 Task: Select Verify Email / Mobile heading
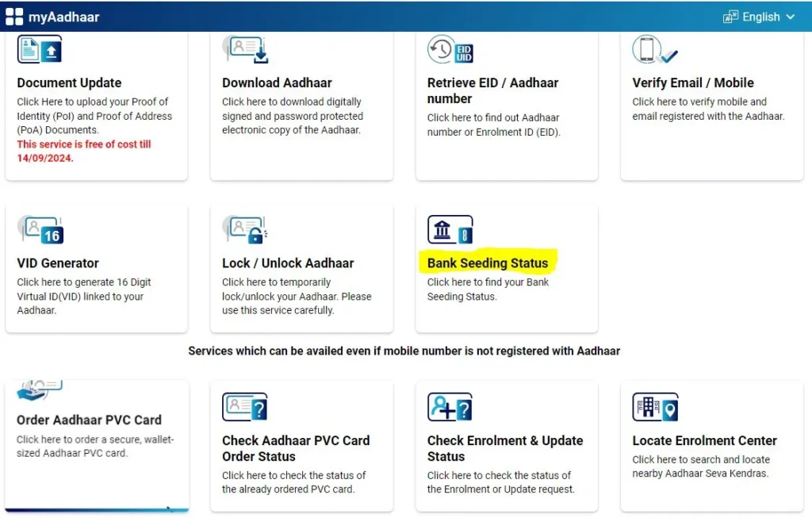click(693, 82)
